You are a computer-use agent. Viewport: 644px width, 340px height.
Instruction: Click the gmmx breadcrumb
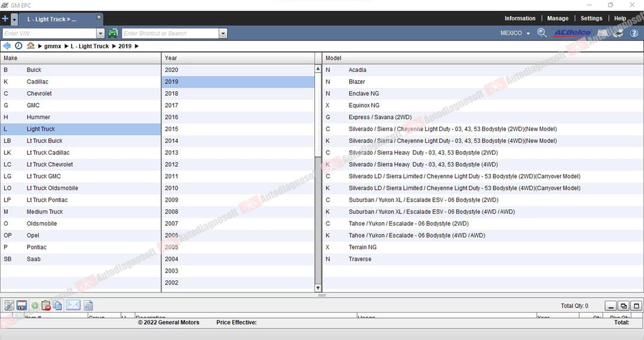[x=52, y=46]
